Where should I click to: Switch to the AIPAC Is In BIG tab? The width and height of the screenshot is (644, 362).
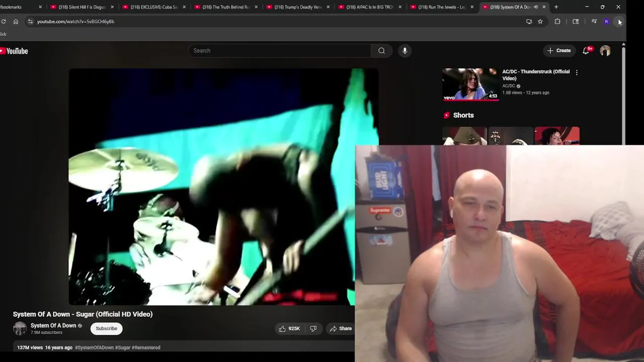[370, 7]
